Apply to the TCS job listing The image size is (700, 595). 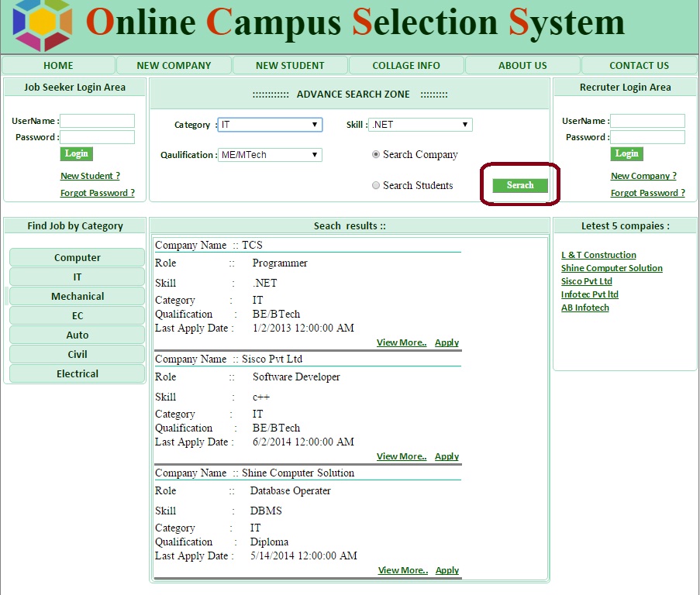click(447, 342)
